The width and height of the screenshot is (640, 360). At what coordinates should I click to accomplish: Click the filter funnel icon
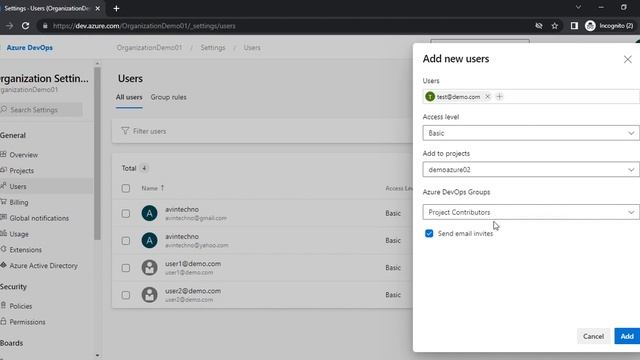pos(125,131)
